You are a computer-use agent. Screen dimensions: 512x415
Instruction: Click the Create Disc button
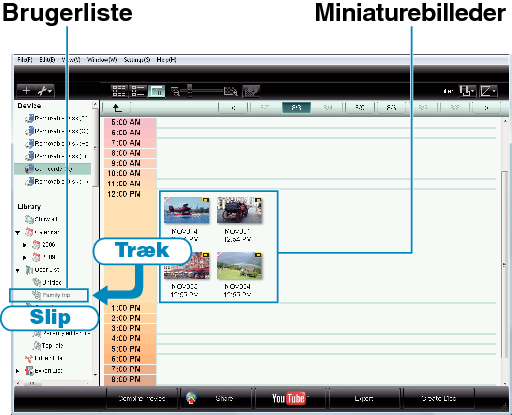tap(439, 398)
